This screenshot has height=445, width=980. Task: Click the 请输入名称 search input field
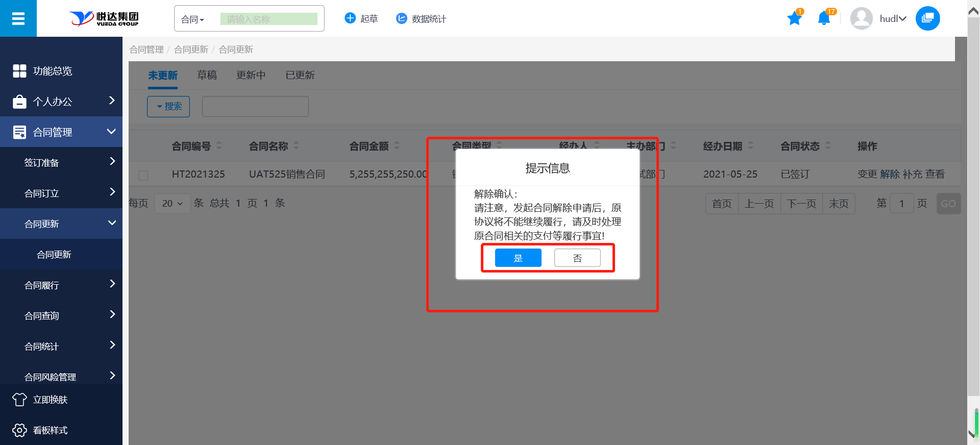pyautogui.click(x=268, y=19)
